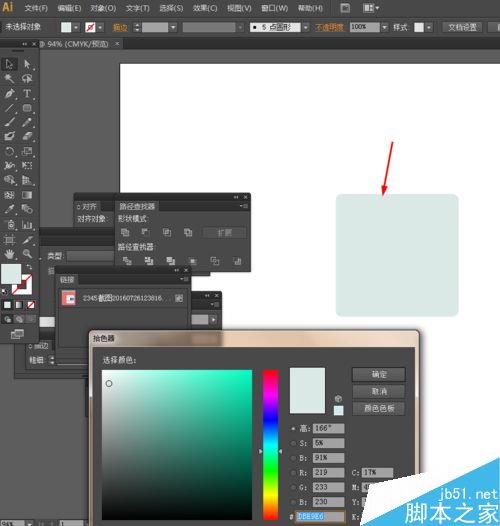Select the blue radio button beside 230
The height and width of the screenshot is (526, 500).
point(293,502)
